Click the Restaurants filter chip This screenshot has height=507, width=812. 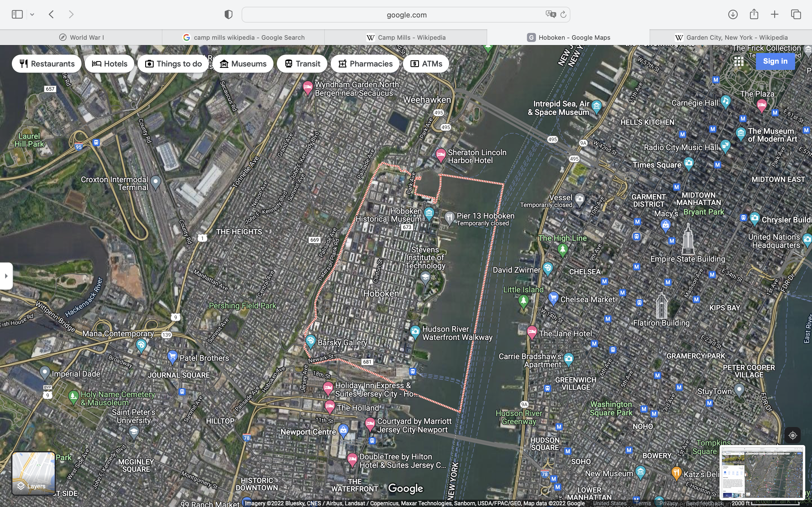47,64
